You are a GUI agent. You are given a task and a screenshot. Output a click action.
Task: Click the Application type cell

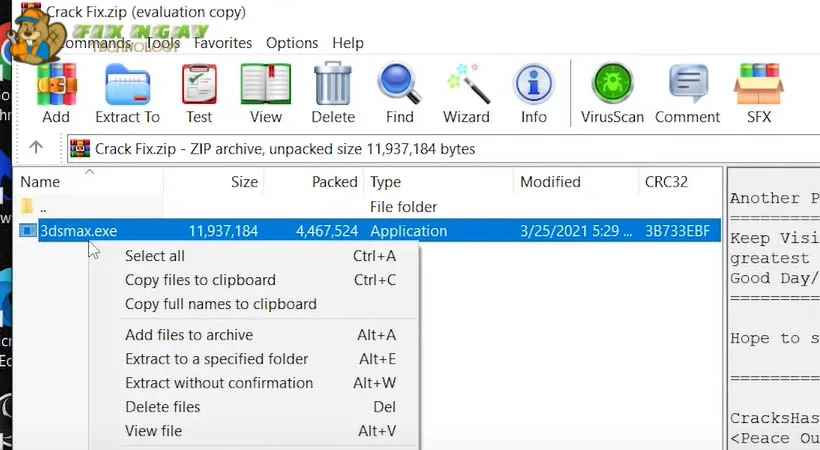click(x=408, y=231)
